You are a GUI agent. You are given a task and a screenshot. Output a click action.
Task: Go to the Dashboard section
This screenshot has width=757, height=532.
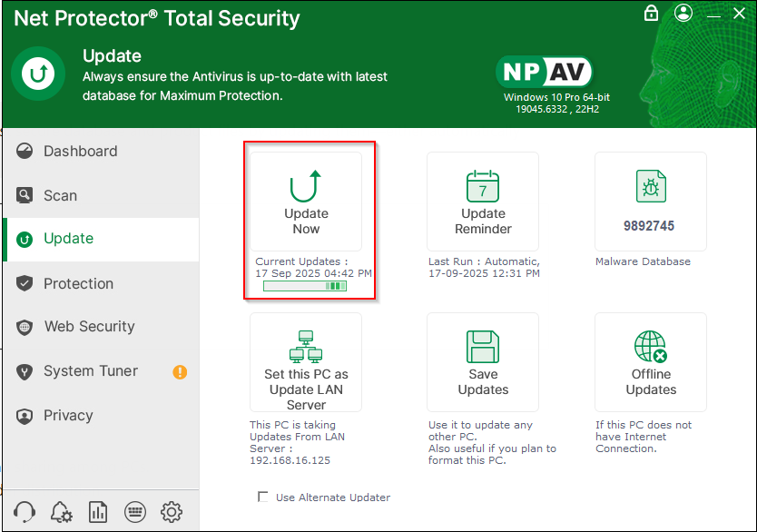(x=80, y=152)
